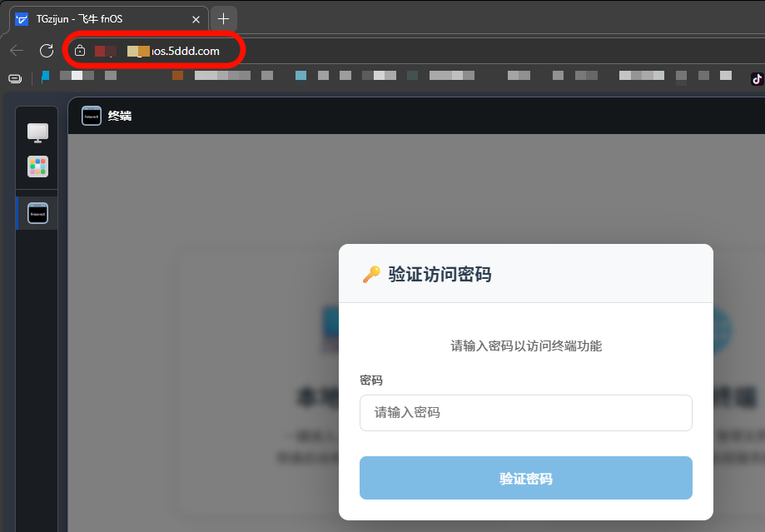Open the app grid launcher icon

coord(37,167)
